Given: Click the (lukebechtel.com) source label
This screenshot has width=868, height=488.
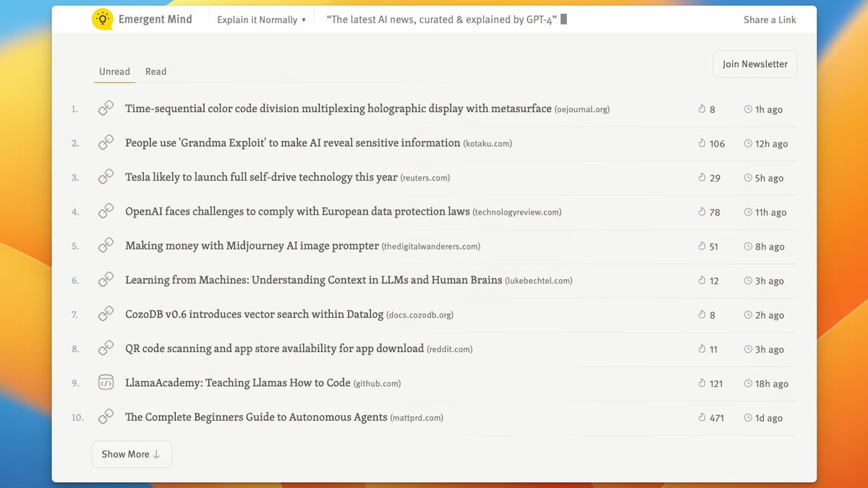Looking at the screenshot, I should point(539,281).
